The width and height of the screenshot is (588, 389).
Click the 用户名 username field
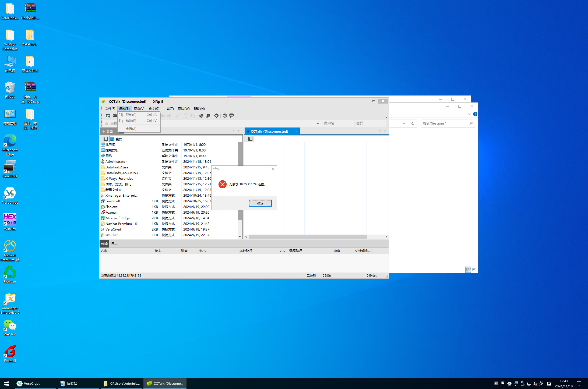[x=338, y=123]
